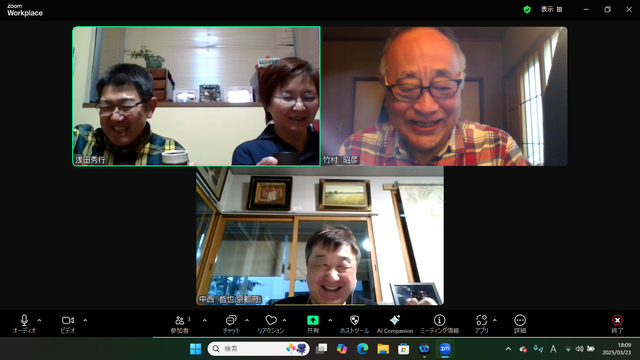The width and height of the screenshot is (640, 360).
Task: Expand the arrow beside チャット
Action: tap(247, 320)
